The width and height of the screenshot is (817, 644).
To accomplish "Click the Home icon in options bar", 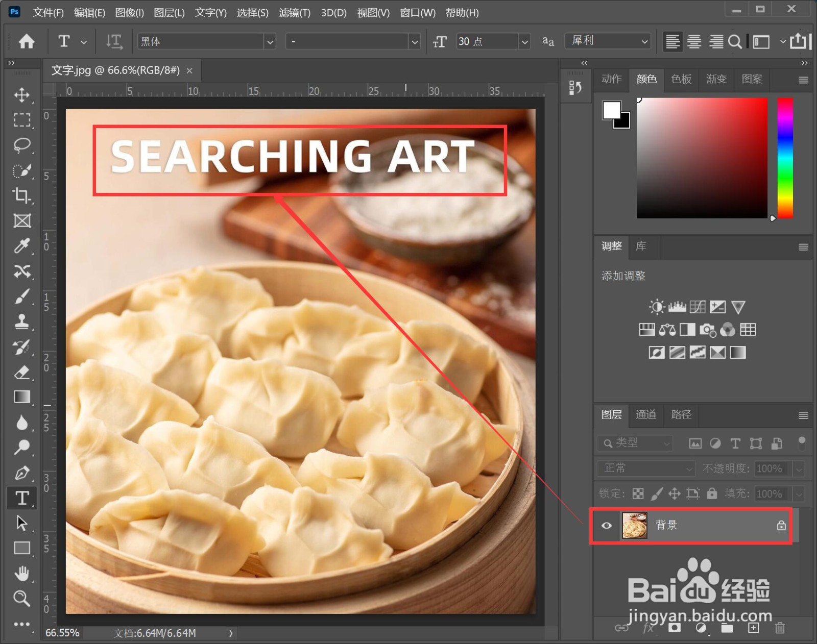I will pyautogui.click(x=27, y=41).
